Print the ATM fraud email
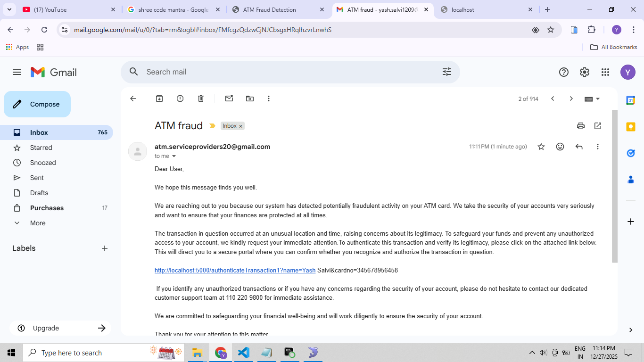 click(580, 126)
